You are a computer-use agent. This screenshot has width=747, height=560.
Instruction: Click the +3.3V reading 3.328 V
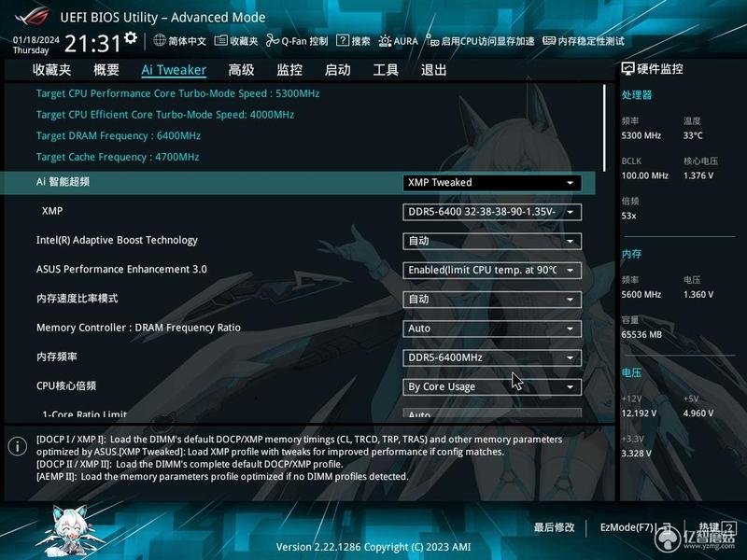(x=636, y=454)
